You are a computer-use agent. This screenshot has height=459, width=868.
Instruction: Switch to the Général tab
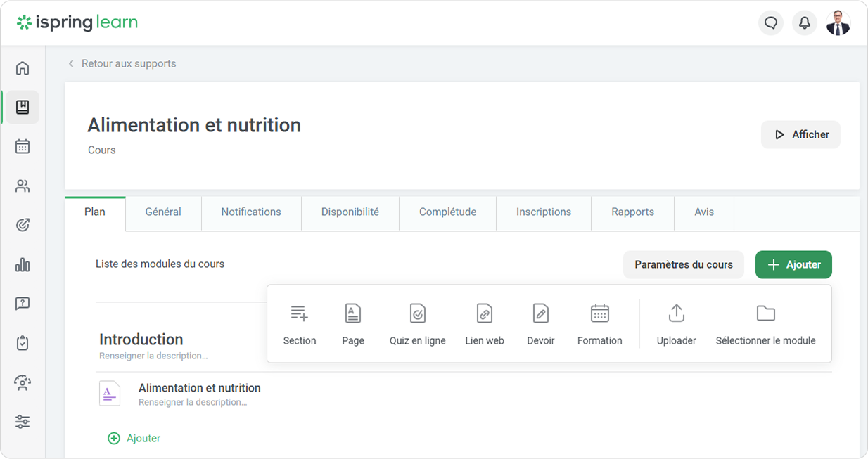[x=163, y=212]
